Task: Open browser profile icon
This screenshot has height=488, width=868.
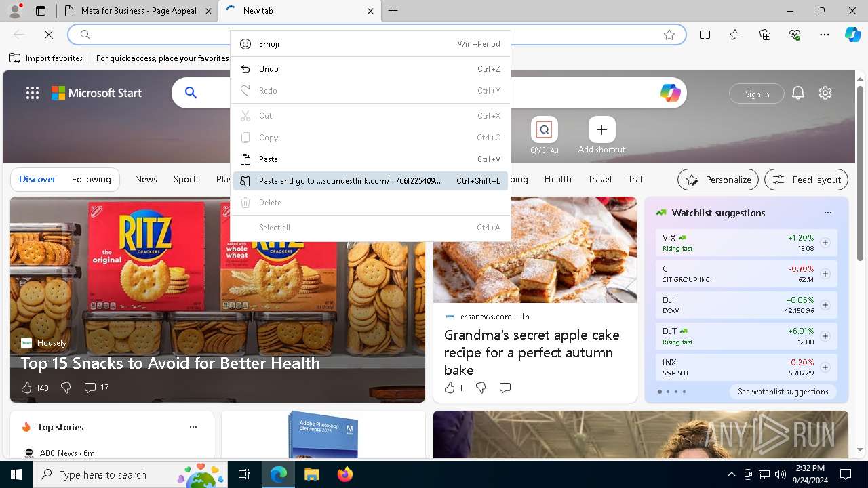Action: pos(15,11)
